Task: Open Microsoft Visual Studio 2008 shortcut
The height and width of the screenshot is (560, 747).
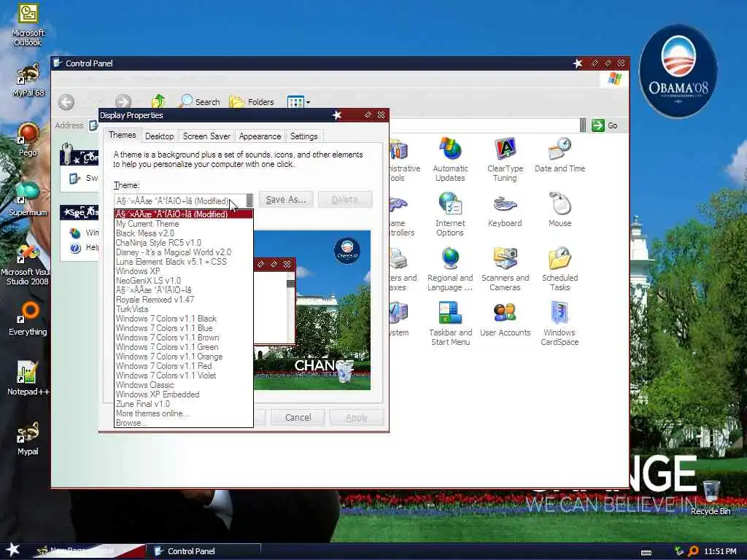Action: 28,264
